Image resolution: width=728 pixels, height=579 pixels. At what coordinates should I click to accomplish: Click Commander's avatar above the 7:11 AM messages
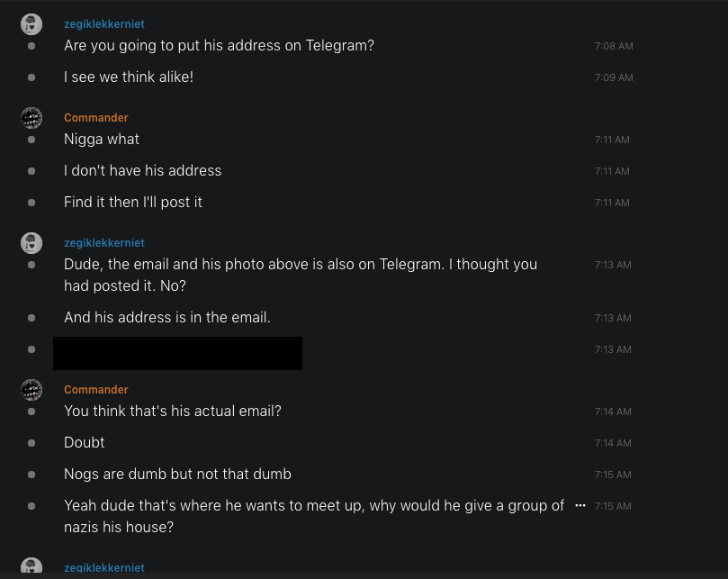click(x=31, y=118)
